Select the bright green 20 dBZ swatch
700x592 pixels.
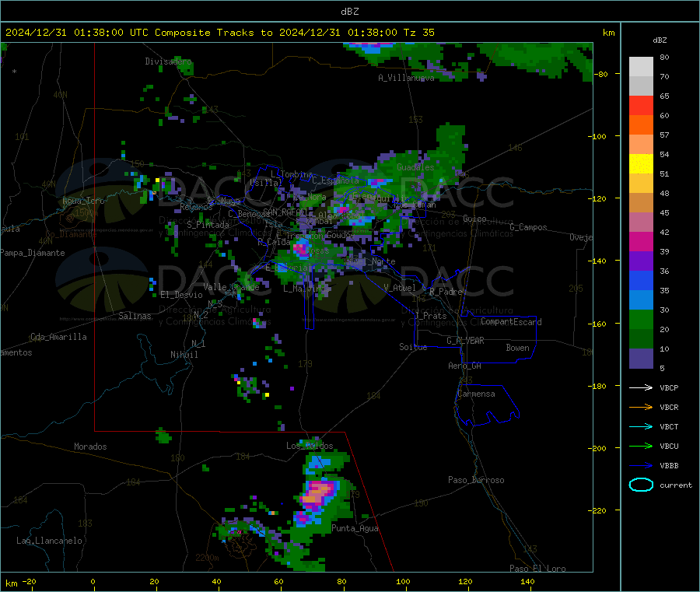click(641, 319)
